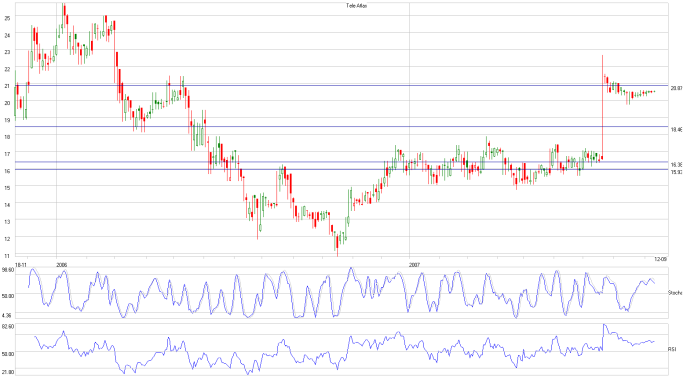
Task: Select the 2006 date axis label
Action: pos(62,264)
